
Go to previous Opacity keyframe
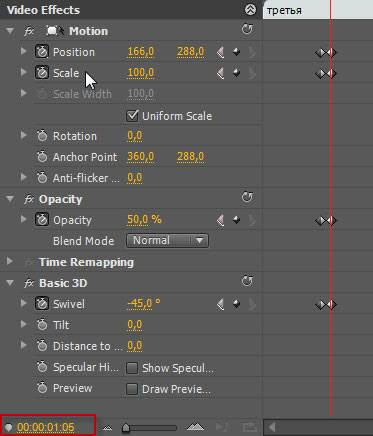[220, 220]
